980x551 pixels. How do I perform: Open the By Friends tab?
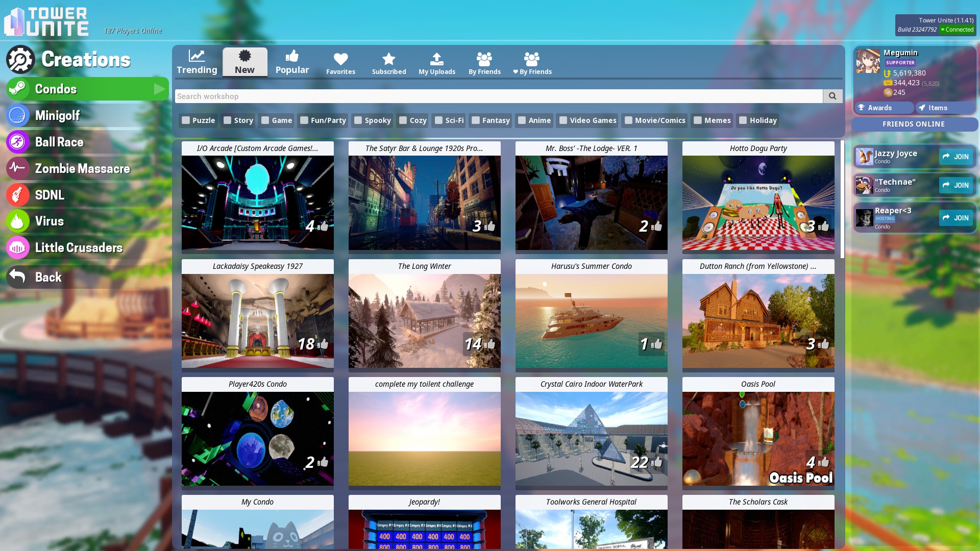tap(485, 63)
